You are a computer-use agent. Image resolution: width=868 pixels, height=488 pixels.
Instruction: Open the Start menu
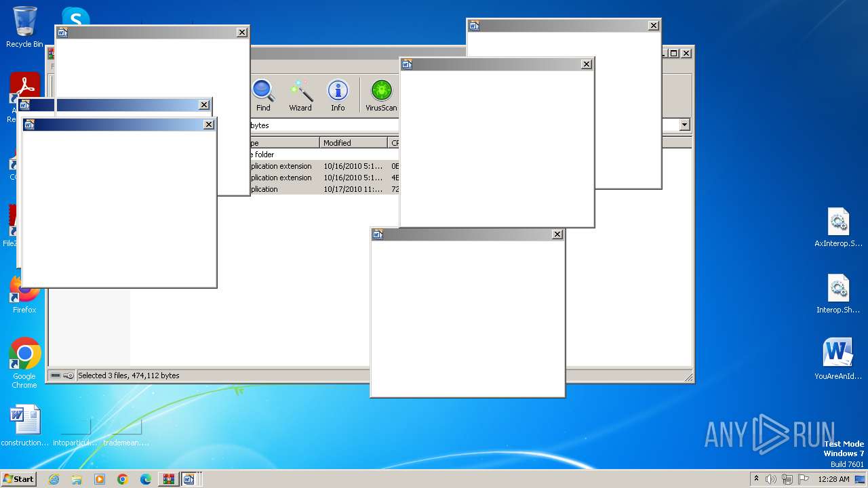[x=18, y=479]
